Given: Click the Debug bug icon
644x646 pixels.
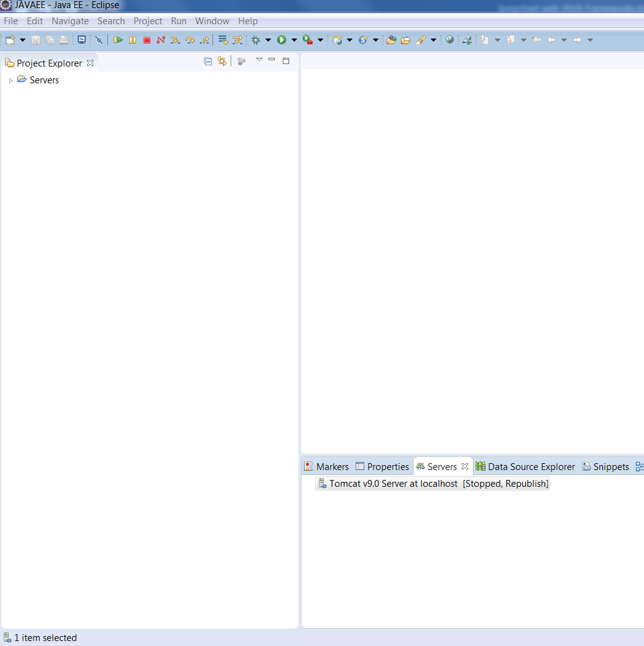Looking at the screenshot, I should tap(256, 40).
